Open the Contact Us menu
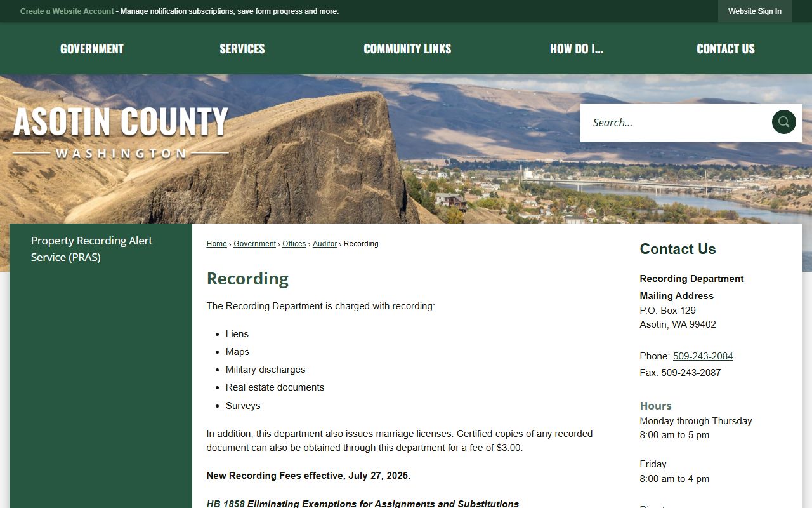The height and width of the screenshot is (508, 812). pyautogui.click(x=726, y=49)
